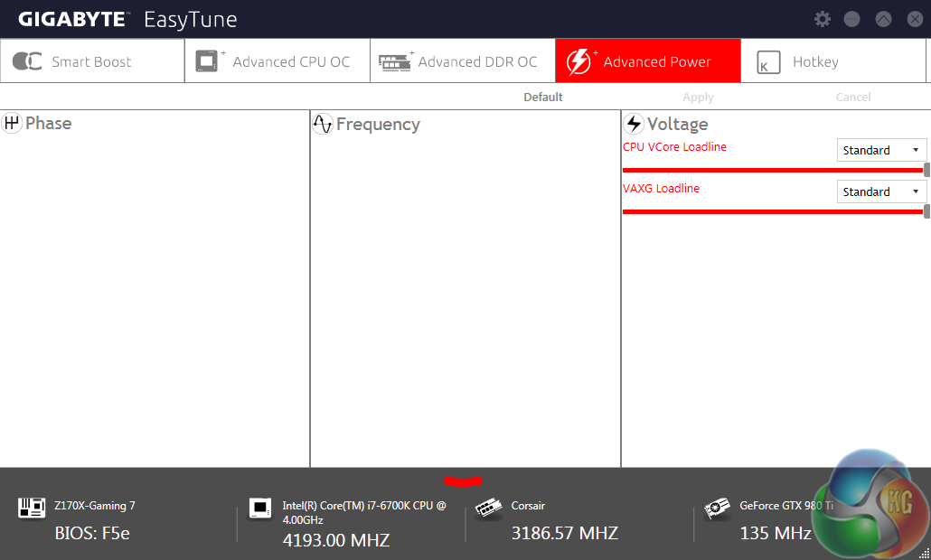Click the Advanced DDR OC memory icon

[x=394, y=62]
